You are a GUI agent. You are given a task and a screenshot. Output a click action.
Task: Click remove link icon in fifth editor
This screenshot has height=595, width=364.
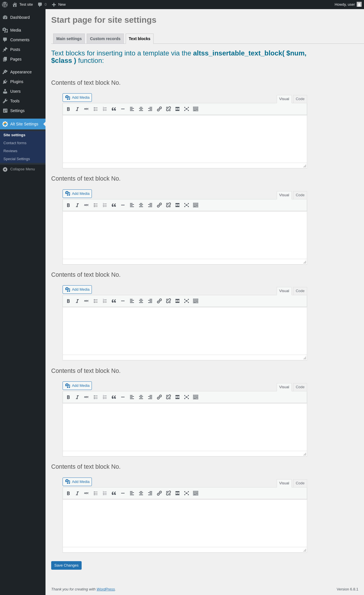168,493
